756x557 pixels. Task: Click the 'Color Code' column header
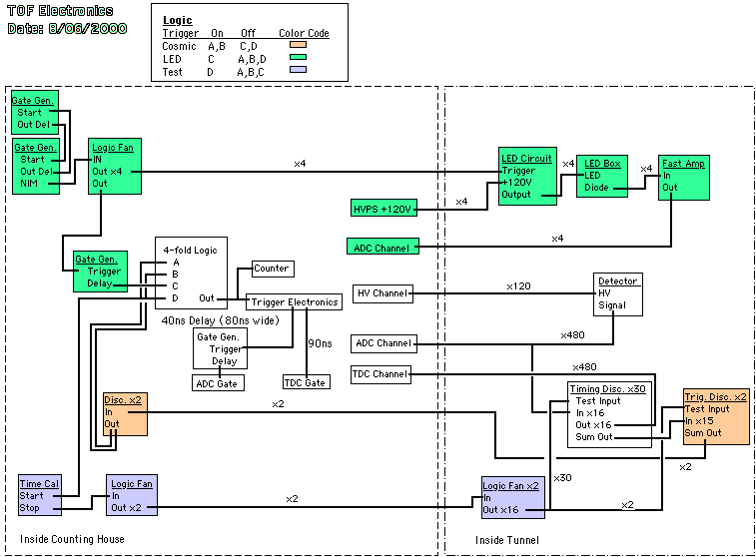pos(304,33)
